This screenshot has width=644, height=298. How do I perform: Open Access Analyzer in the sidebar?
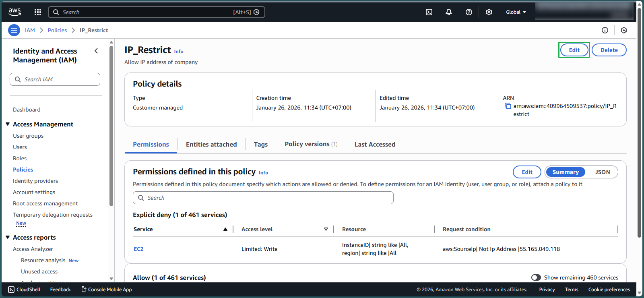(x=33, y=249)
